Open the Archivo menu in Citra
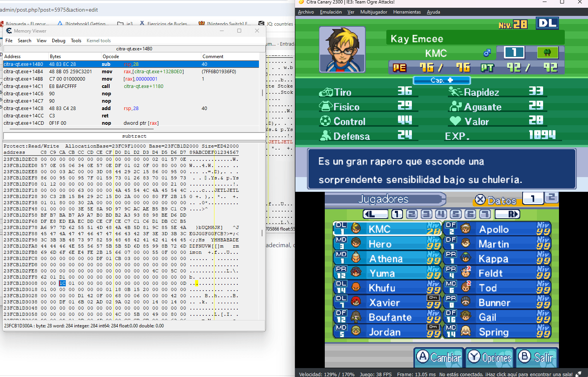Screen dimensions: 588x377 pos(306,12)
